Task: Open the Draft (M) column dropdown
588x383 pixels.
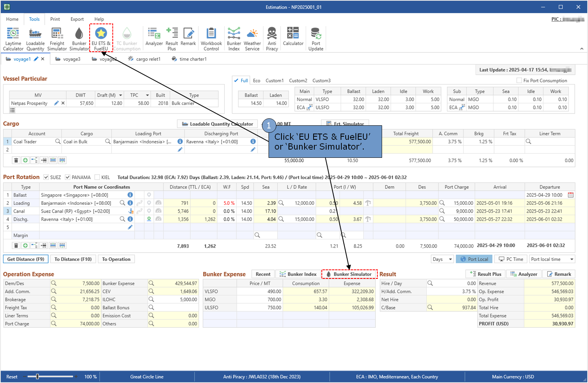Action: point(121,95)
